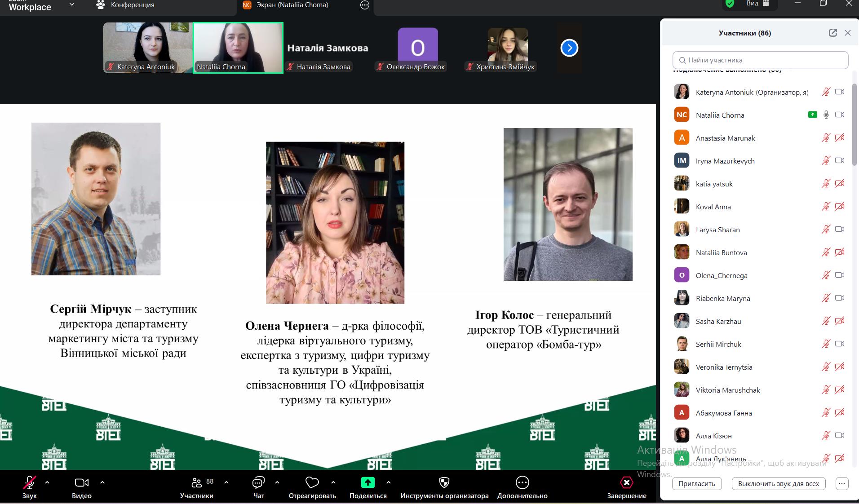Open Zoom Workplace dropdown chevron
This screenshot has height=504, width=859.
point(72,5)
